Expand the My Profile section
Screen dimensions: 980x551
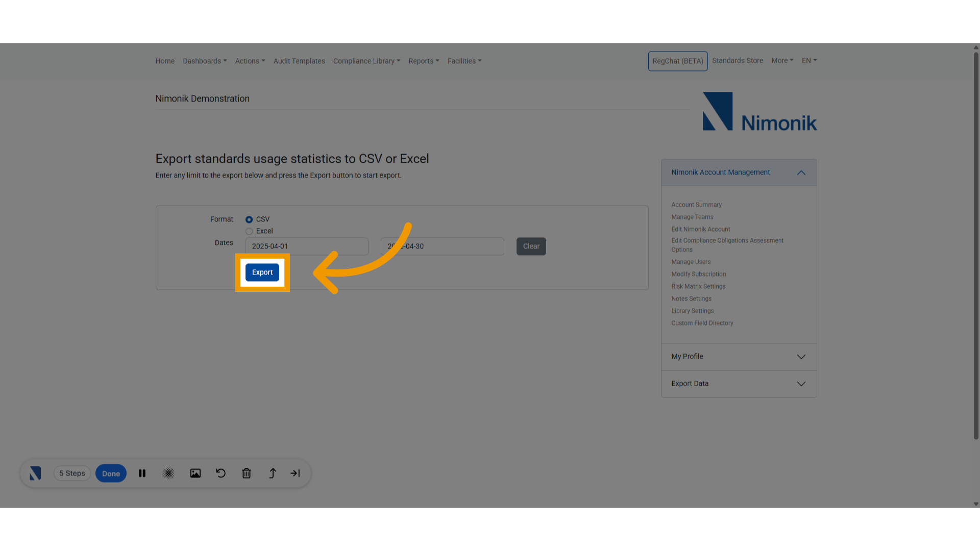point(801,357)
